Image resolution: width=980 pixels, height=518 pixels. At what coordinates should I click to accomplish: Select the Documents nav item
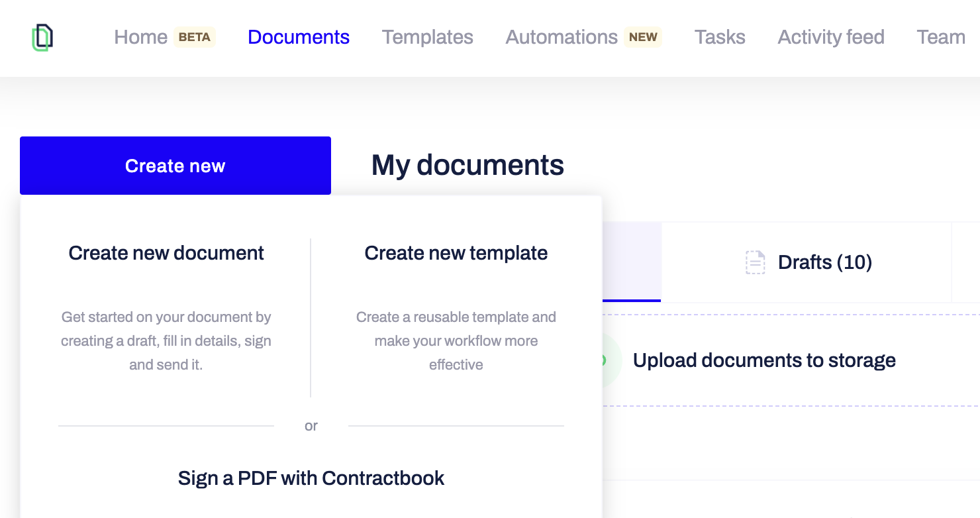(x=299, y=37)
